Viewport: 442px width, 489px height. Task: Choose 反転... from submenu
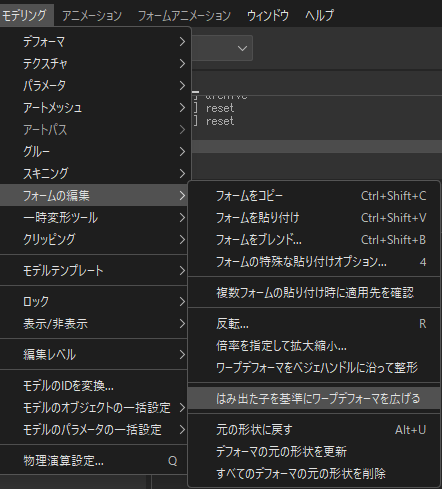314,324
